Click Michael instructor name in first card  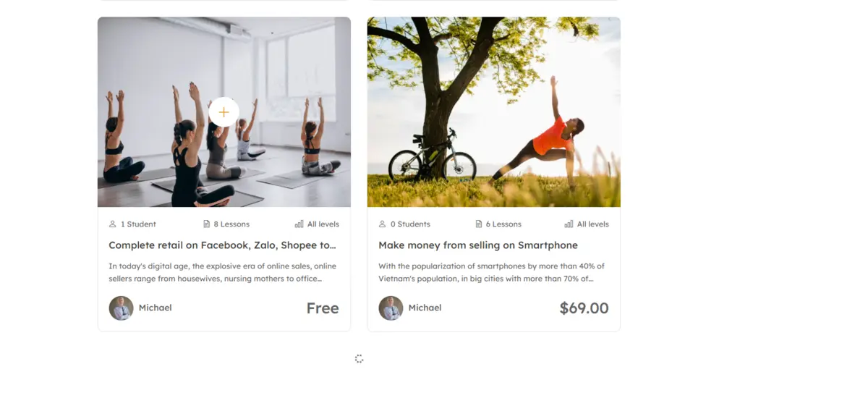pyautogui.click(x=156, y=308)
